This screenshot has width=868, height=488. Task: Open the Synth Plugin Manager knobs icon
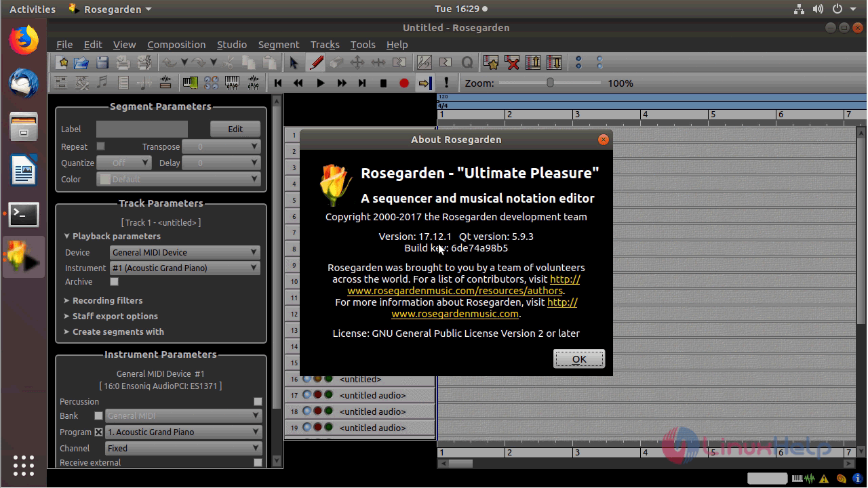[212, 83]
